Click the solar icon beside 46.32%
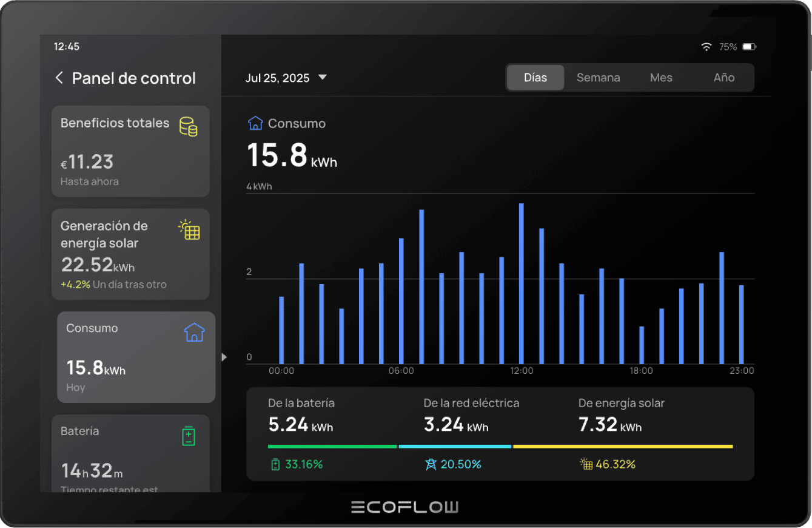This screenshot has height=528, width=812. coord(586,464)
